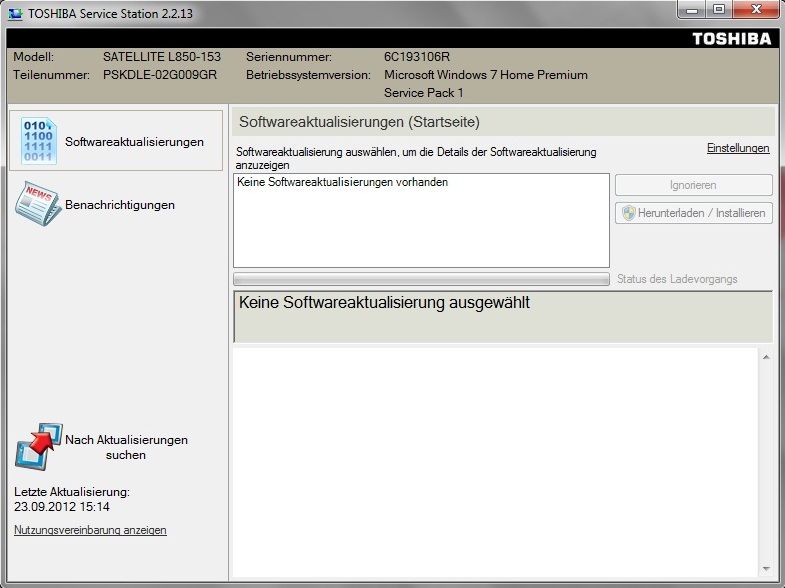The image size is (785, 588).
Task: Click 'Modell:' label
Action: (33, 57)
